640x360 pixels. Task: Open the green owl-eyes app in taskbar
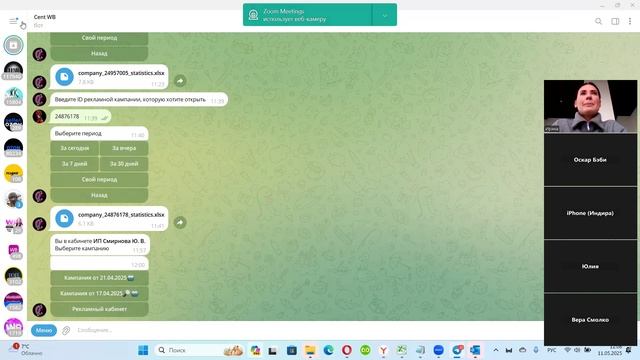point(365,350)
